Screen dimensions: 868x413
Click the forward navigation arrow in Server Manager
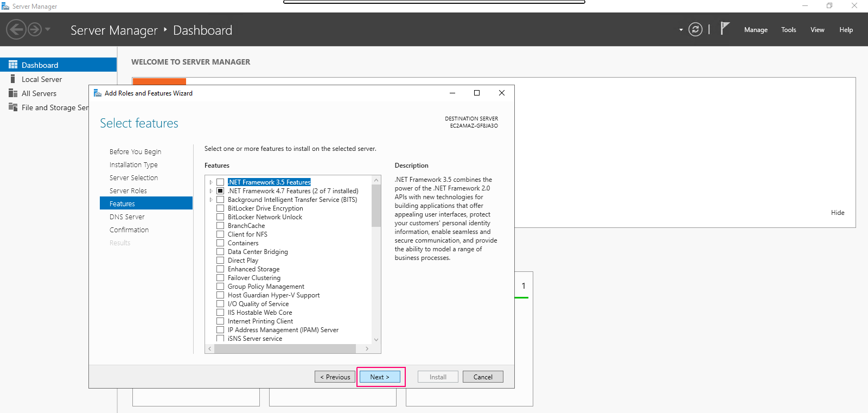click(x=35, y=29)
